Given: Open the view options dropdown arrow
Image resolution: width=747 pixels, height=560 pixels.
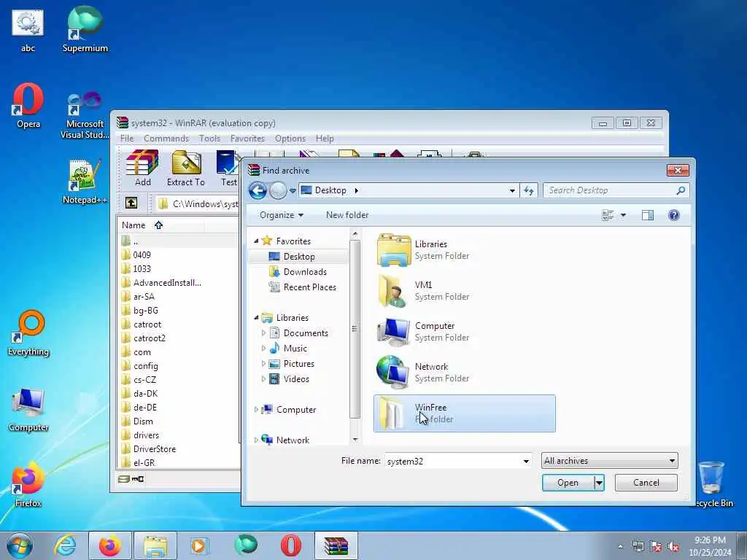Looking at the screenshot, I should click(x=623, y=215).
